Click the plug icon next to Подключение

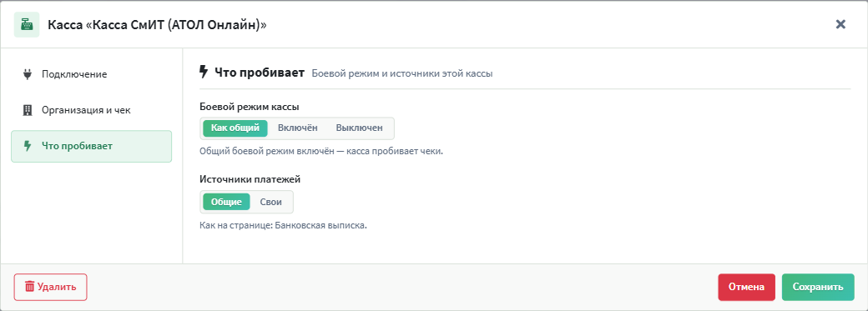point(28,74)
